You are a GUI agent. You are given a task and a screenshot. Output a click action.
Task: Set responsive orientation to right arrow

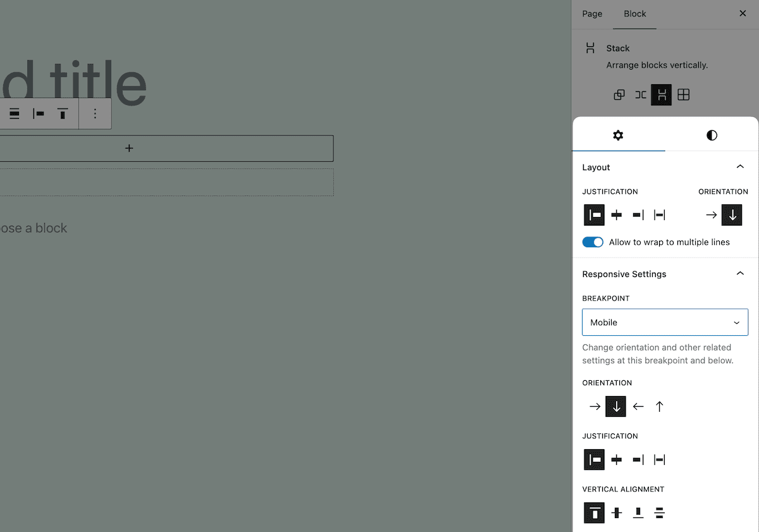595,406
